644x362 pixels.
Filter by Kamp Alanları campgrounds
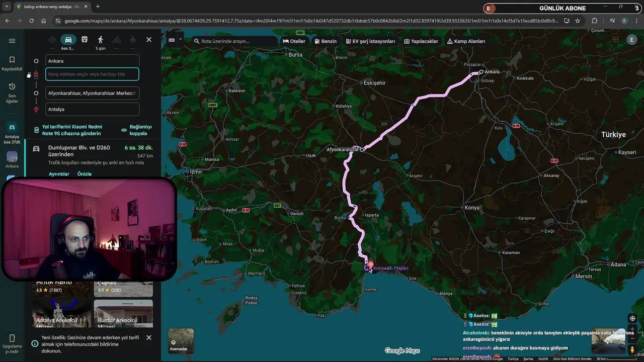tap(465, 41)
